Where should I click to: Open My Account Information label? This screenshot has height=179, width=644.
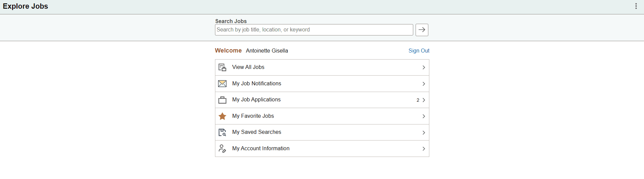coord(261,149)
